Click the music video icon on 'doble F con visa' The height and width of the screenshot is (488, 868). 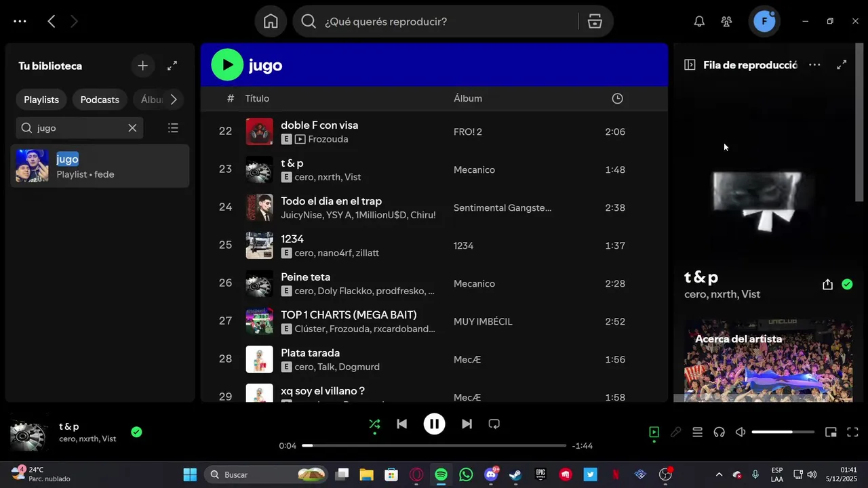300,139
